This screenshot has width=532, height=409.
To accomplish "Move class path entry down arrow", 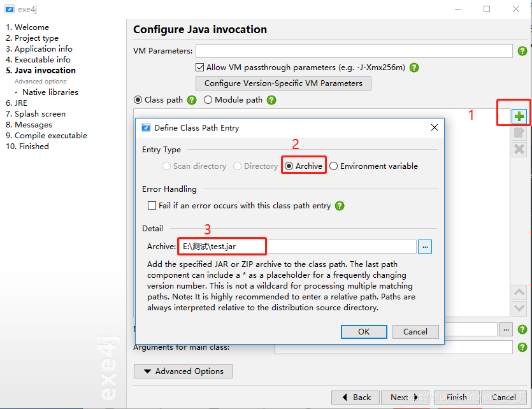I will (x=519, y=308).
